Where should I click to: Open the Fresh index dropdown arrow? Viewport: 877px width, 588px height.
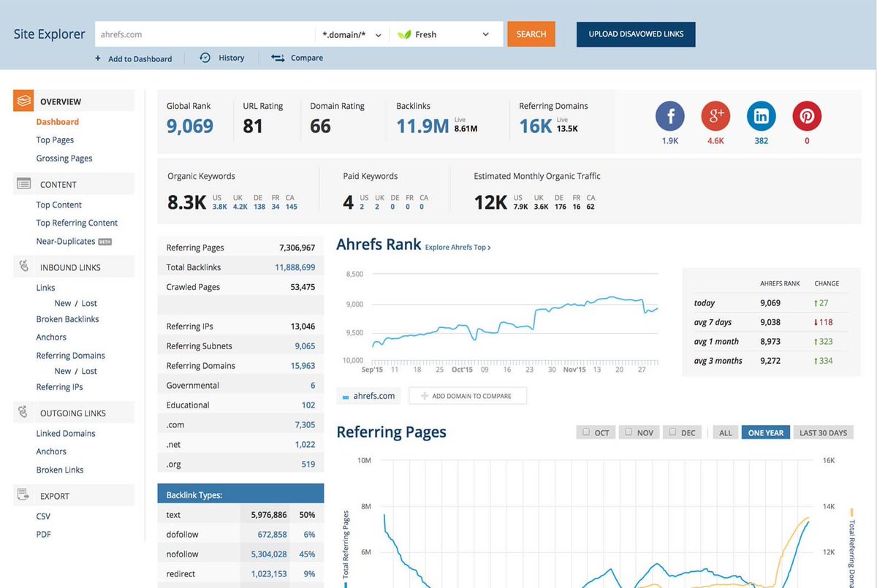tap(486, 34)
